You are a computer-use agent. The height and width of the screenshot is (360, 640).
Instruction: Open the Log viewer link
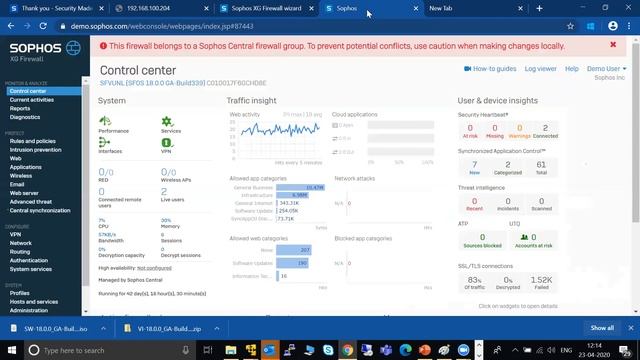click(540, 69)
